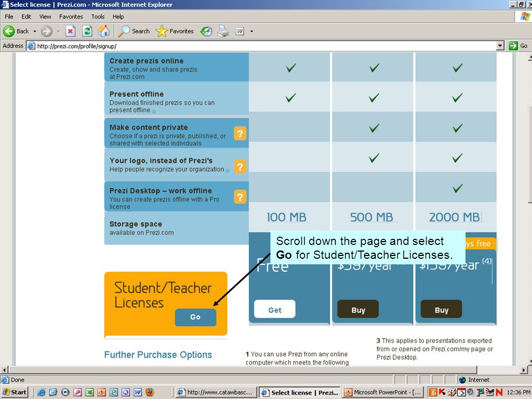Launch PowerPoint from quick launch bar

point(101,392)
